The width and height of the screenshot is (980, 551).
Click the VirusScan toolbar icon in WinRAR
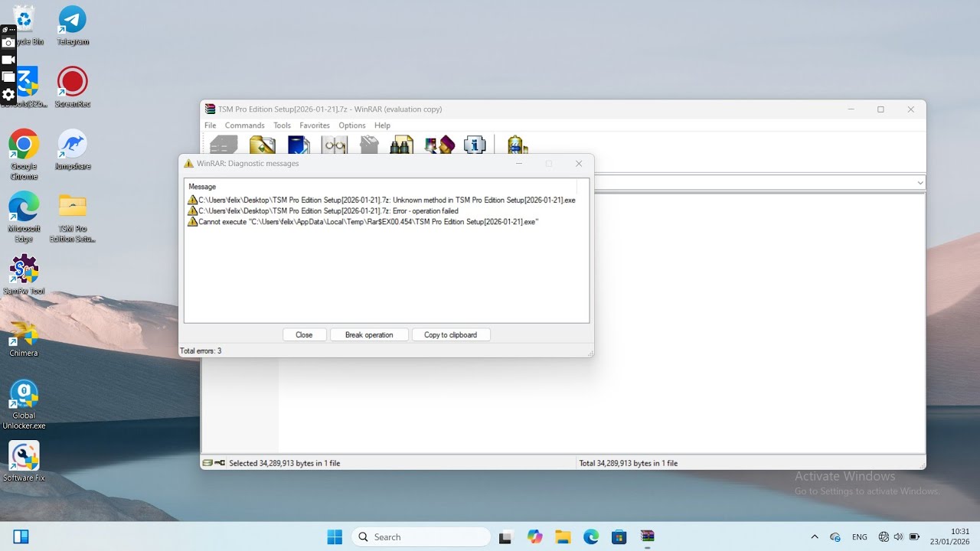tap(517, 145)
